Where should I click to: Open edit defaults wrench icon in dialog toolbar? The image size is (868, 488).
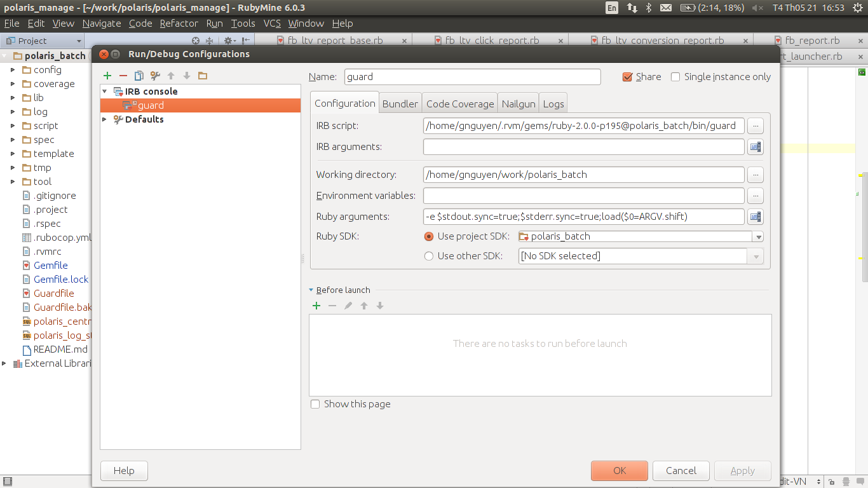click(155, 76)
